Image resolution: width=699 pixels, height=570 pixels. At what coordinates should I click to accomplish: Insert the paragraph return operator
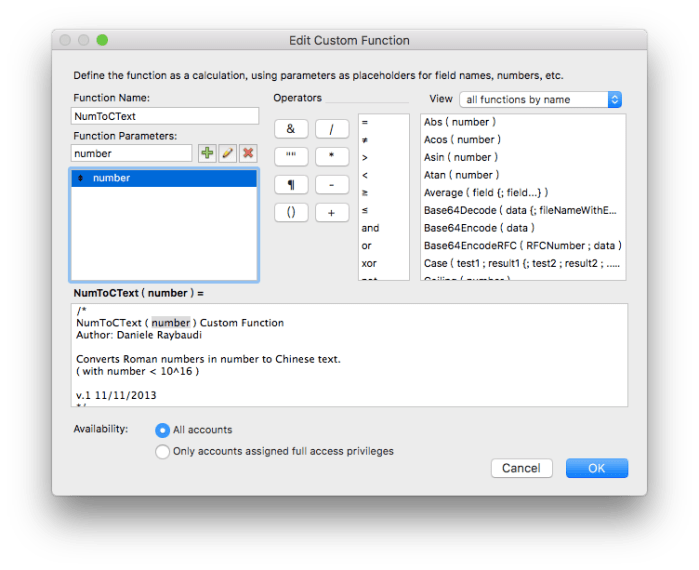(x=291, y=185)
